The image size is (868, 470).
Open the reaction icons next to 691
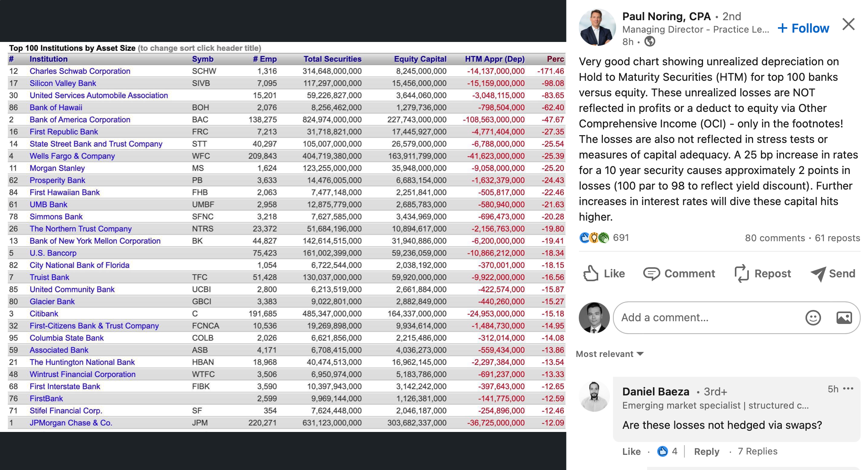594,238
